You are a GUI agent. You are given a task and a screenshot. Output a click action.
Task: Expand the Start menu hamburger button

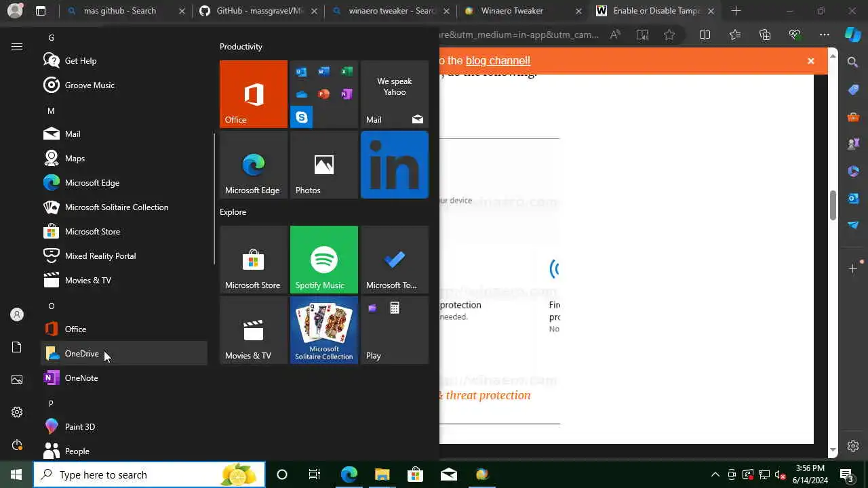(17, 46)
